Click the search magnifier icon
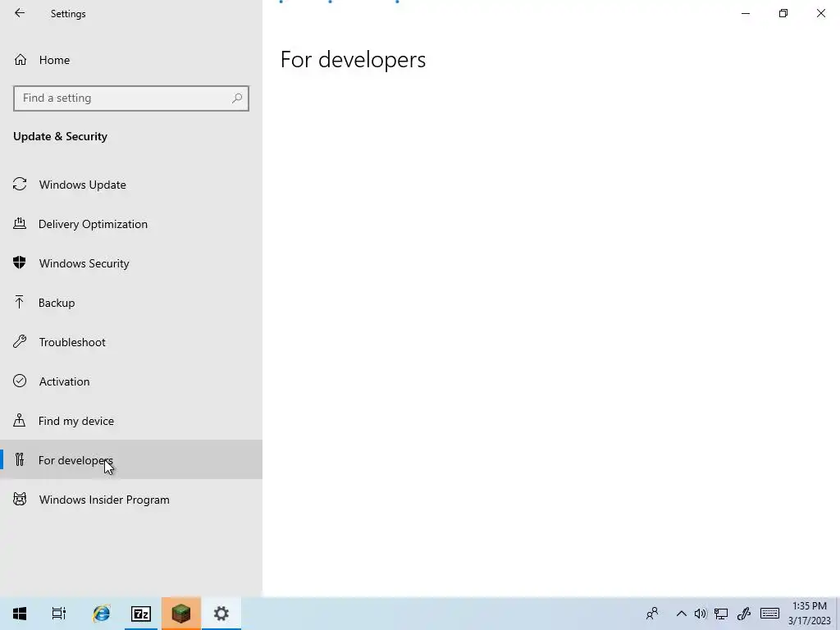This screenshot has width=840, height=630. pos(237,98)
